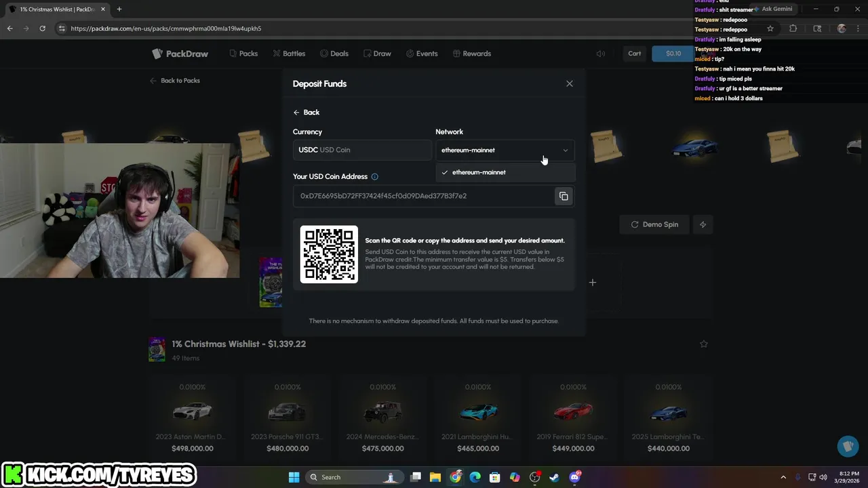Click the USDC Currency field
Screen dimensions: 868x488
pyautogui.click(x=362, y=150)
